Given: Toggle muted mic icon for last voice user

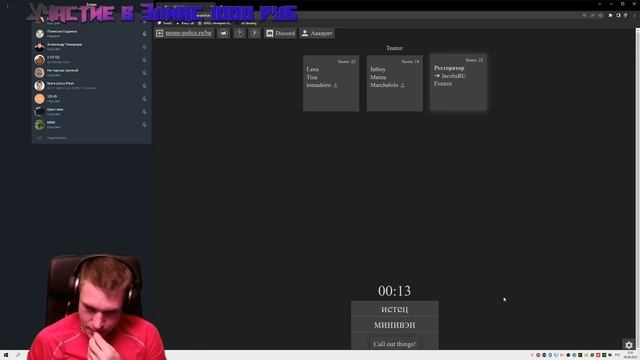Looking at the screenshot, I should point(144,124).
